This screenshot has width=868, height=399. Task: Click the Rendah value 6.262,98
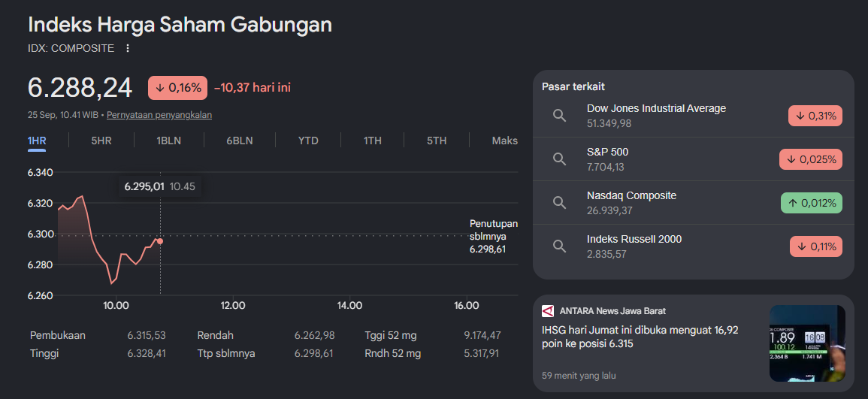point(314,335)
